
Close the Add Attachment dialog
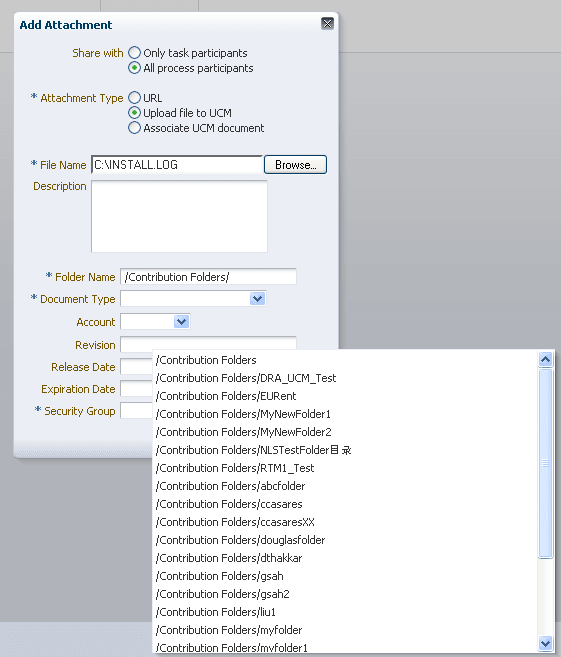pyautogui.click(x=327, y=23)
